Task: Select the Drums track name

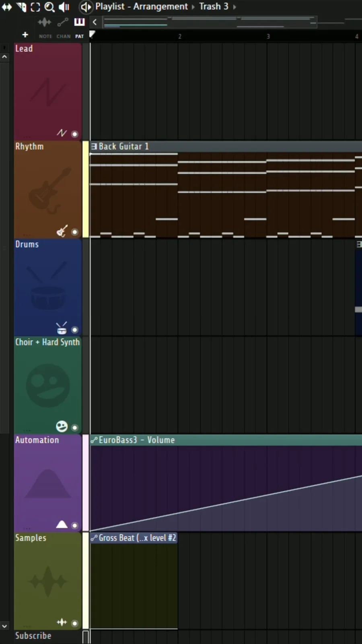Action: pyautogui.click(x=27, y=244)
